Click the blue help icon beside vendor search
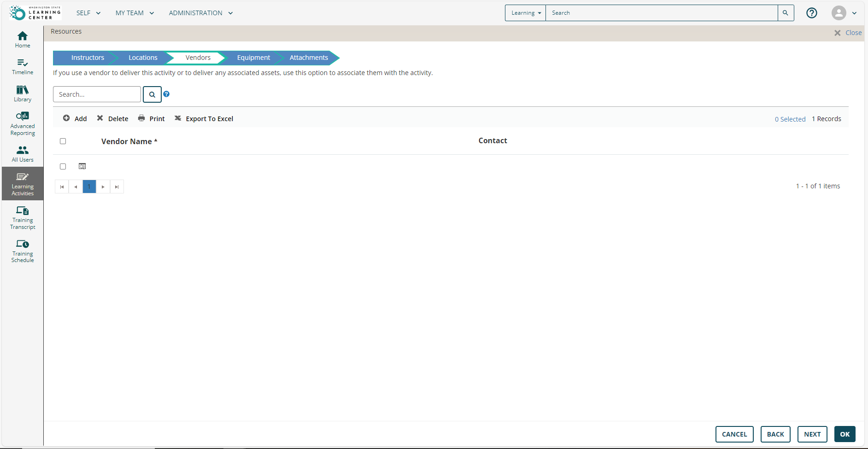The image size is (868, 449). pyautogui.click(x=166, y=94)
